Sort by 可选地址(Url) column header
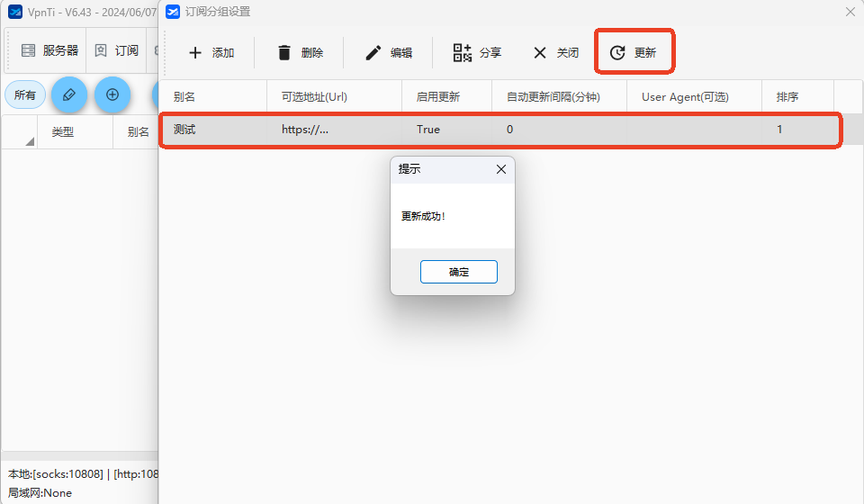The width and height of the screenshot is (864, 504). click(x=335, y=97)
